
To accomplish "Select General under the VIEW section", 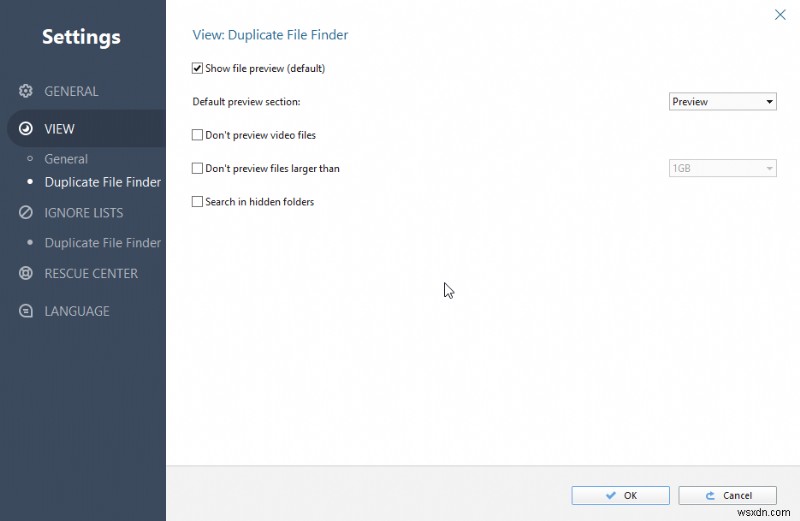I will 66,159.
